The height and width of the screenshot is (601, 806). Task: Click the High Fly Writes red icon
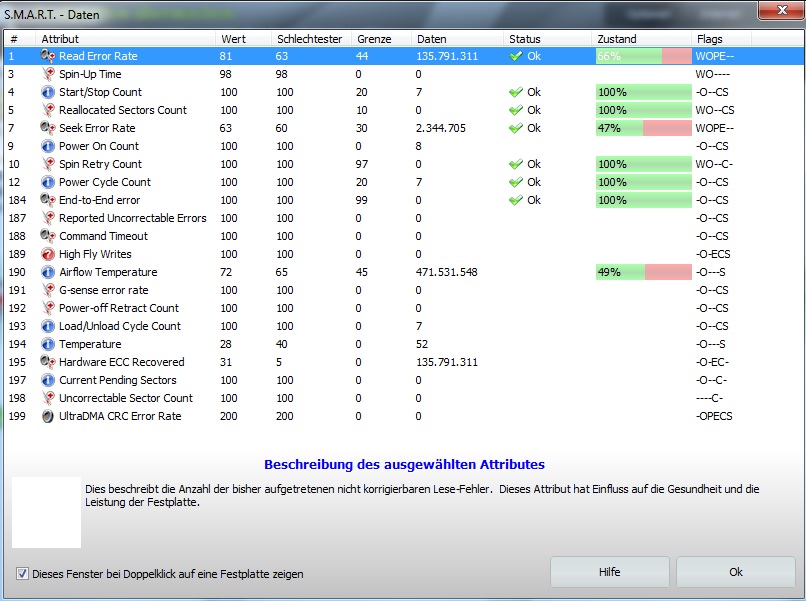point(48,254)
